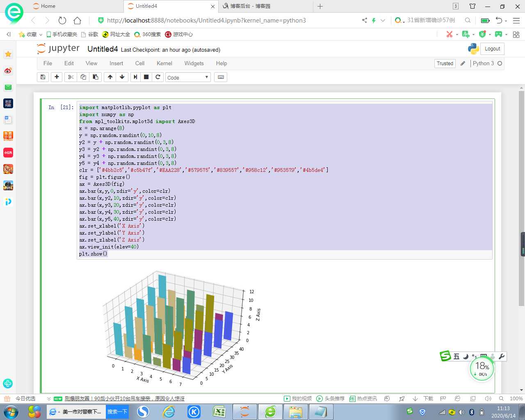Open the Edit menu
525x420 pixels.
[69, 63]
